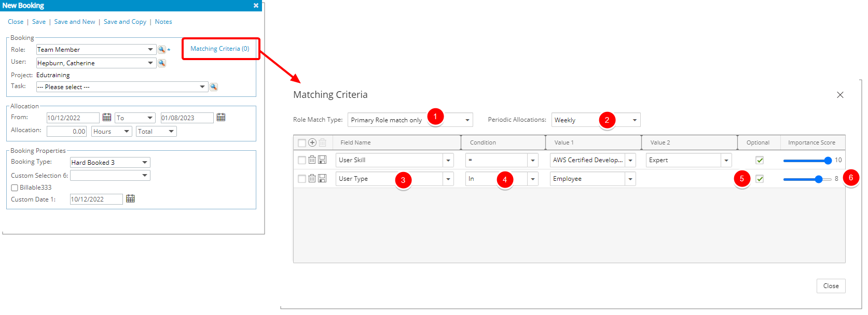Click the Close button in Matching Criteria
Image resolution: width=868 pixels, height=315 pixels.
[831, 286]
